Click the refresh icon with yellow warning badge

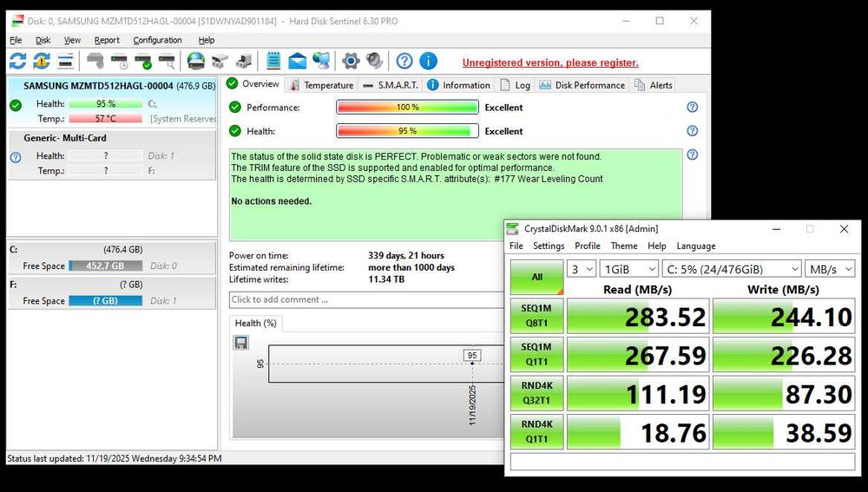coord(42,61)
